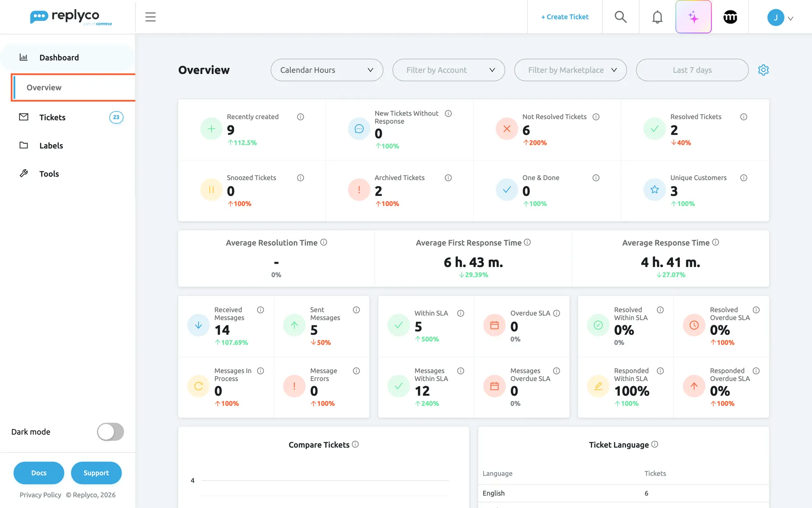This screenshot has height=508, width=812.
Task: Open the notifications bell
Action: [657, 17]
